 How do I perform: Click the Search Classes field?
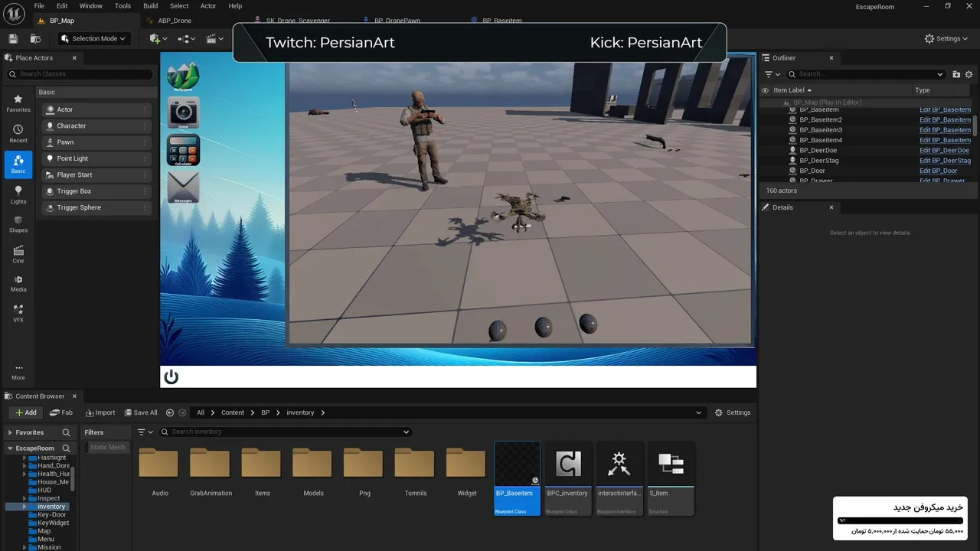81,74
